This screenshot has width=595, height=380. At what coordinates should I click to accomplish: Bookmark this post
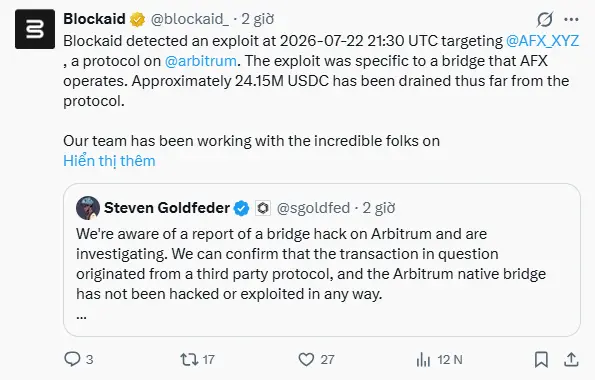coord(541,359)
